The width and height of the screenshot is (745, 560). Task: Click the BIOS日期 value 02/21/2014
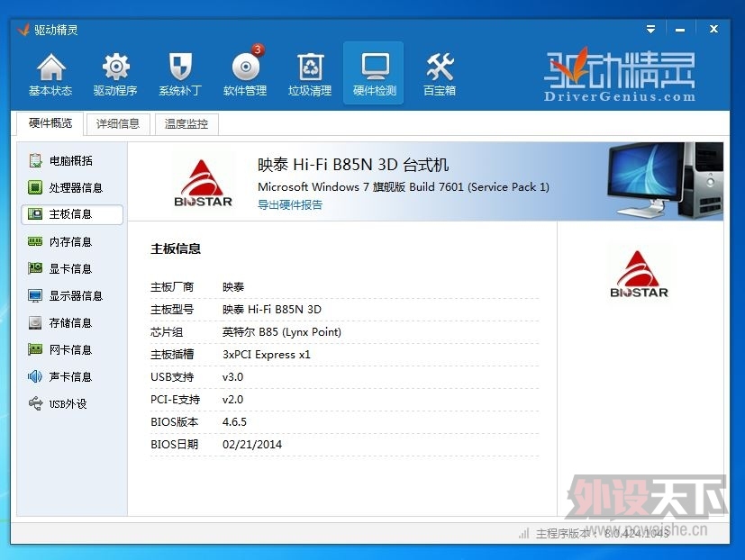pos(252,445)
